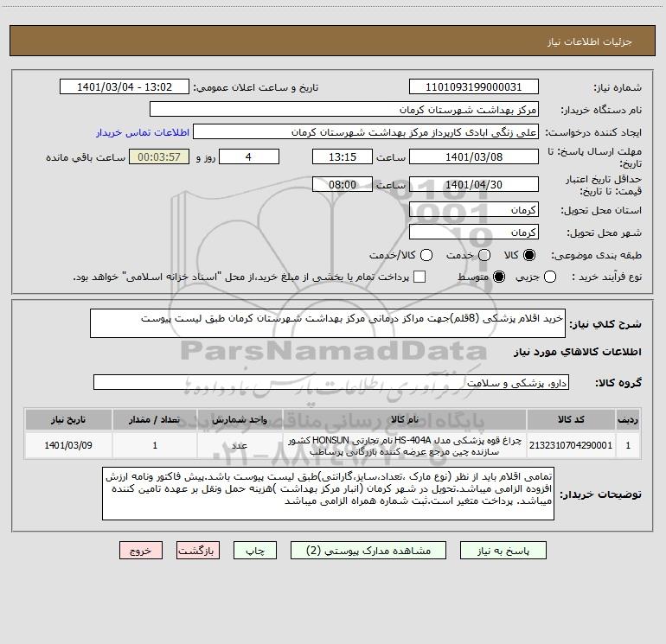This screenshot has height=644, width=666.
Task: Click the تعداد / مقدار column header
Action: [x=155, y=419]
